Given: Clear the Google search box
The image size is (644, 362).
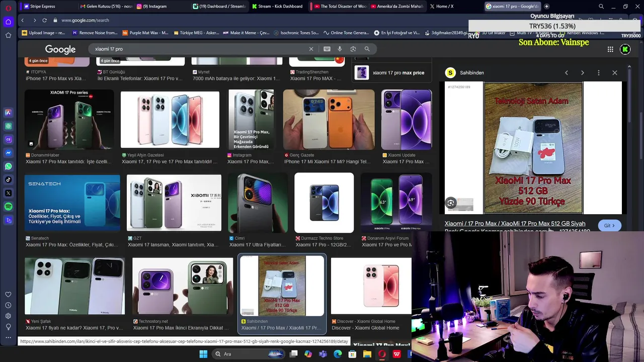Looking at the screenshot, I should [311, 49].
